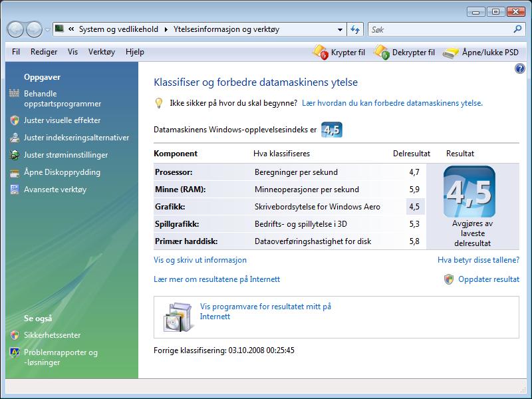Click the Prosessor subscore 4,7

coord(414,172)
